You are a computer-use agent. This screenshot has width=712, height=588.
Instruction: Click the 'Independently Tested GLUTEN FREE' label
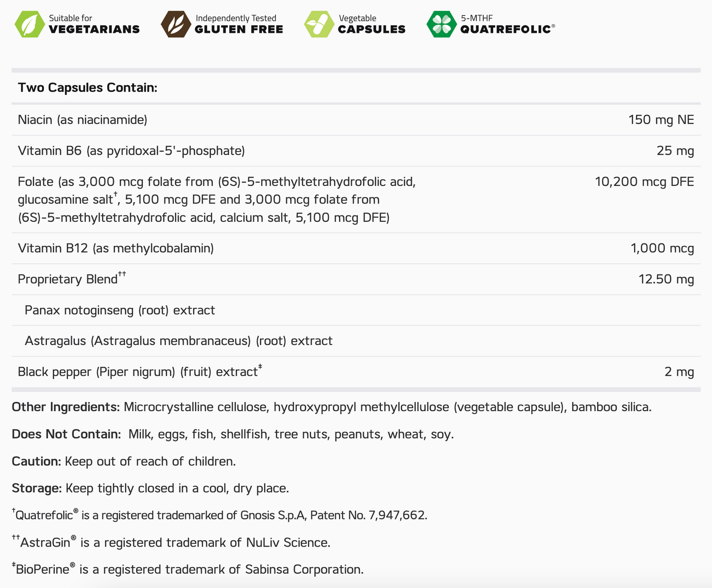tap(239, 25)
